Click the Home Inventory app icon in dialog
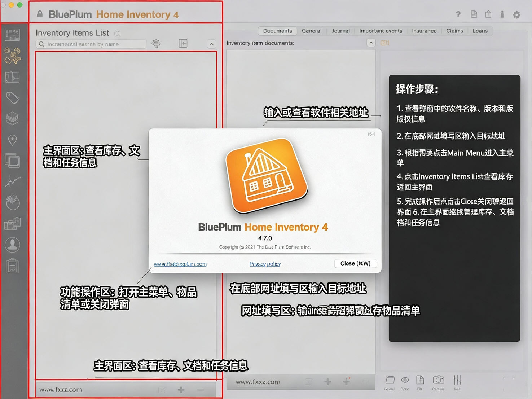Image resolution: width=532 pixels, height=399 pixels. point(267,176)
